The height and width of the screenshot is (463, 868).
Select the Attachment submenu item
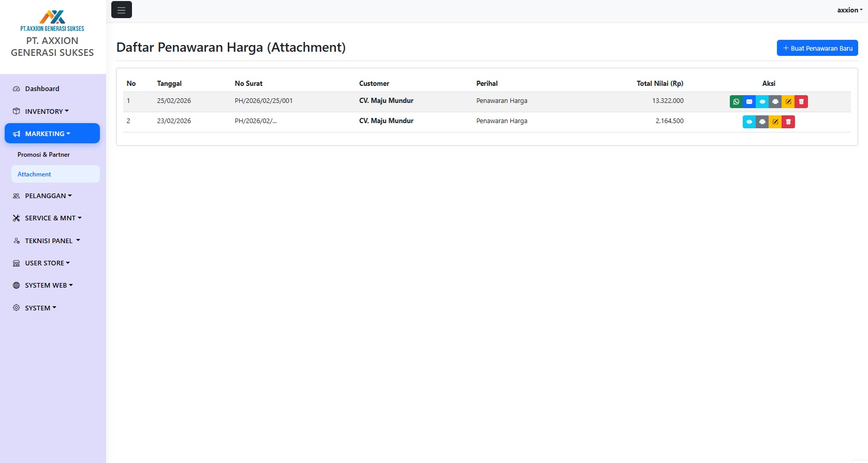click(x=55, y=174)
